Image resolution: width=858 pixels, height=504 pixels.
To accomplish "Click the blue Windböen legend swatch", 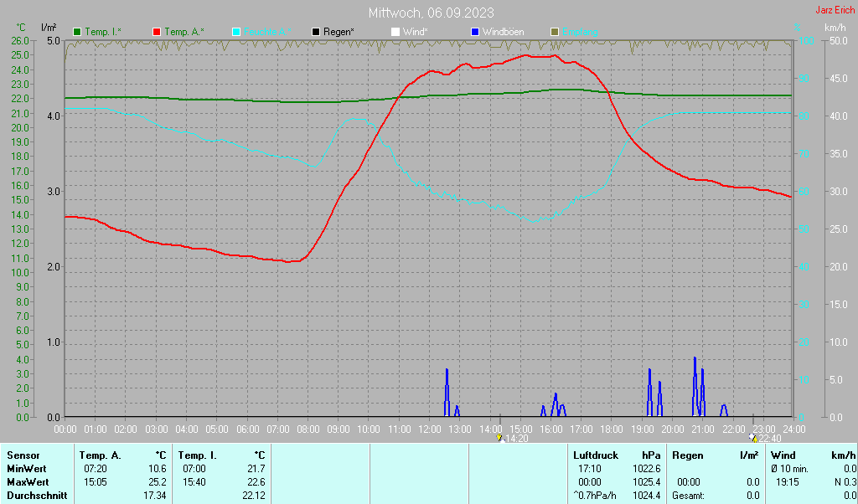I will point(475,32).
